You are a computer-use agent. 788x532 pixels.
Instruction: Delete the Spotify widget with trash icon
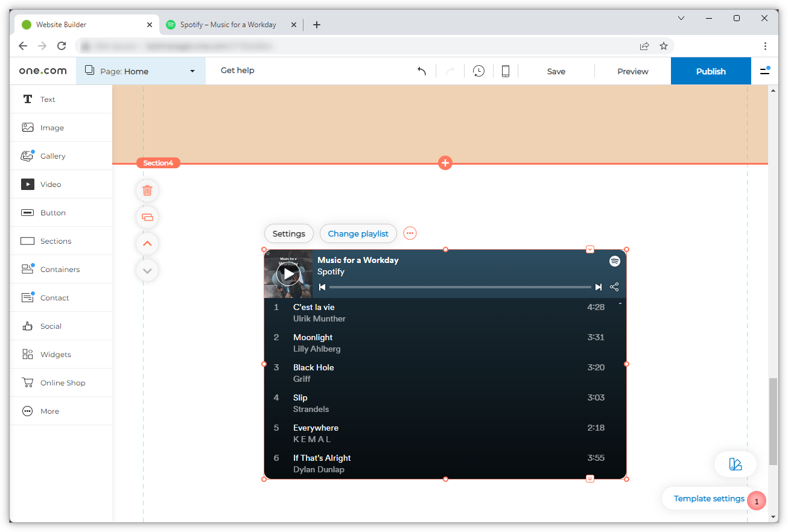[147, 190]
